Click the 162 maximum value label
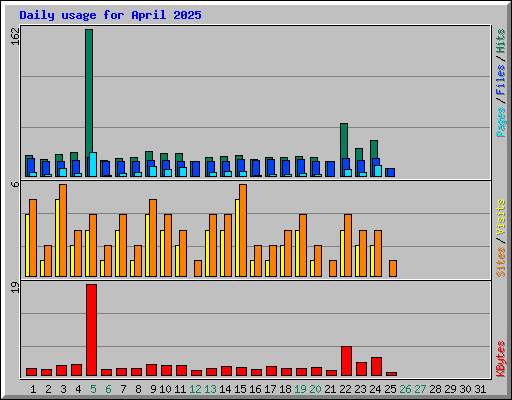 15,36
